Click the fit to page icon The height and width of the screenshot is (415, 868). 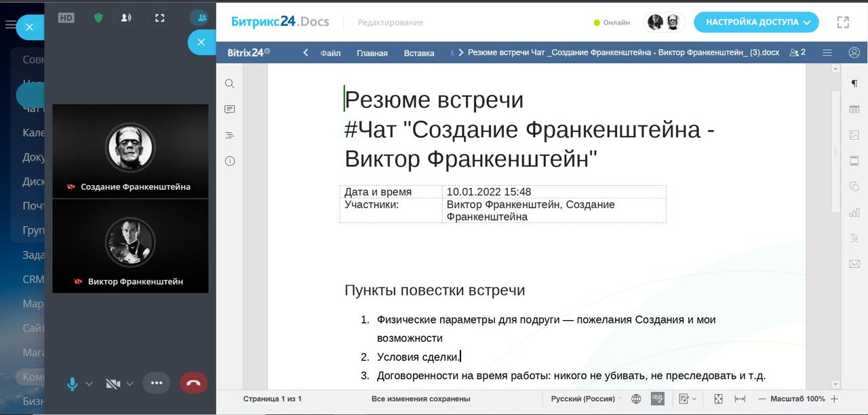(x=718, y=399)
